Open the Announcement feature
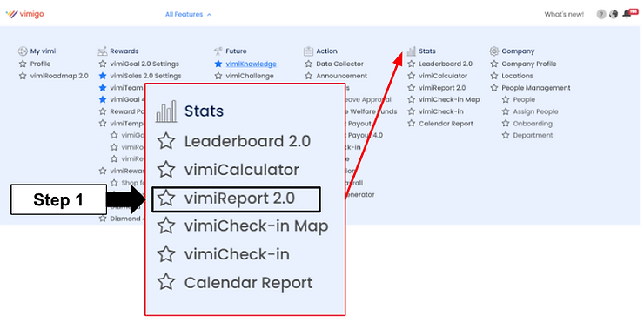Image resolution: width=644 pixels, height=330 pixels. [342, 76]
